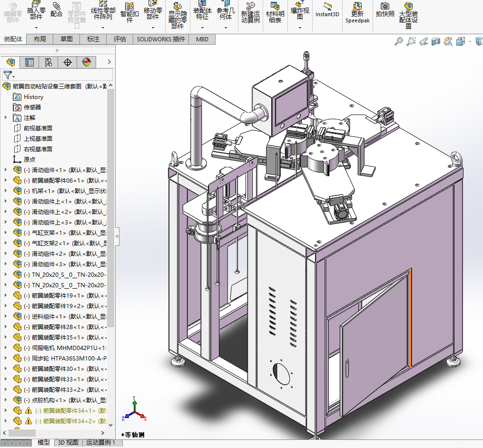Click the Instant3D tool
The width and height of the screenshot is (483, 448).
[x=327, y=10]
